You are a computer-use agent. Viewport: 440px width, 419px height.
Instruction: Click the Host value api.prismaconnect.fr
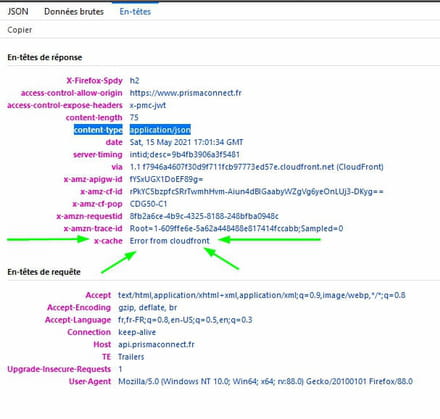[156, 345]
